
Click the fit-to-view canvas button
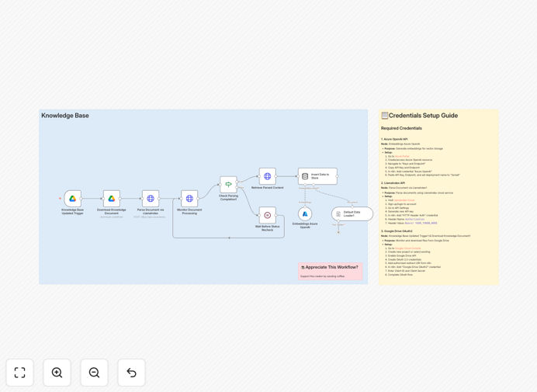[20, 373]
